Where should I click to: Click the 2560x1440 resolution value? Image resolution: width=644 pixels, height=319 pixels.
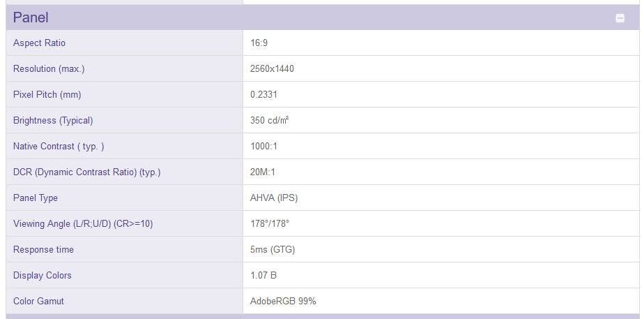pyautogui.click(x=272, y=68)
